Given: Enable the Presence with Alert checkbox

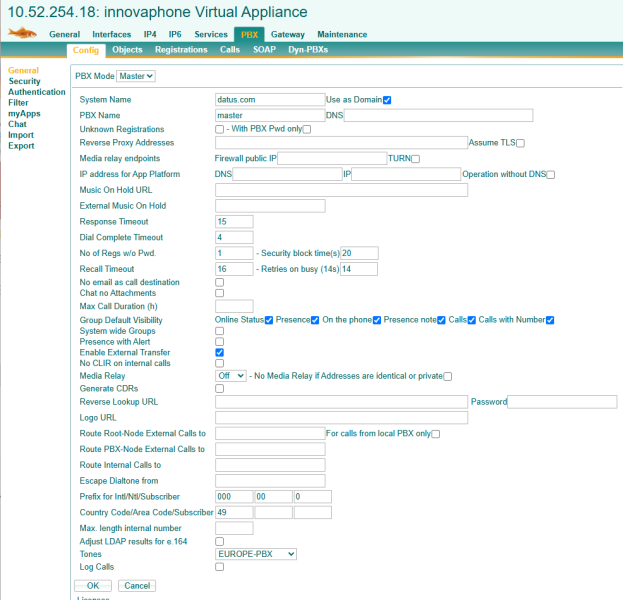Looking at the screenshot, I should [x=219, y=342].
